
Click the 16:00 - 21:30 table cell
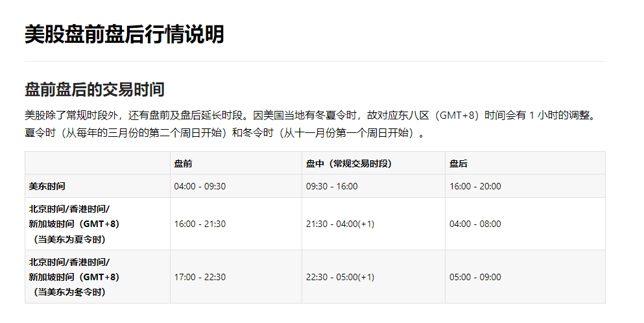click(200, 224)
